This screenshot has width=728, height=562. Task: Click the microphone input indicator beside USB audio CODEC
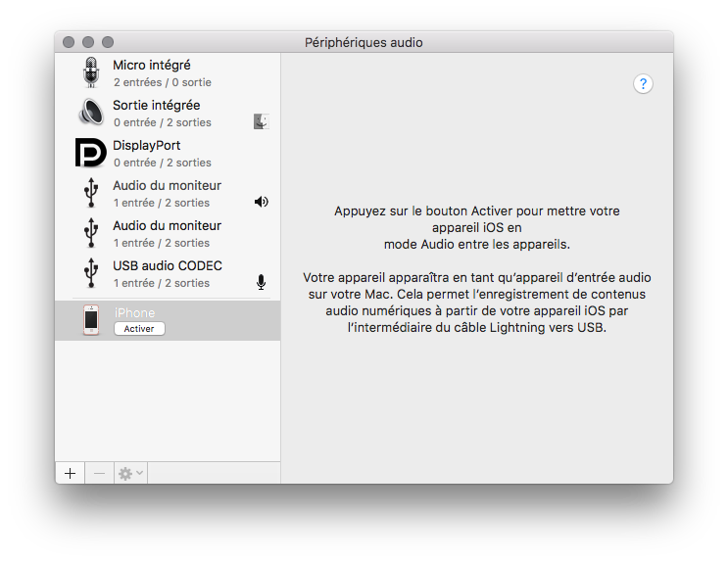coord(261,282)
